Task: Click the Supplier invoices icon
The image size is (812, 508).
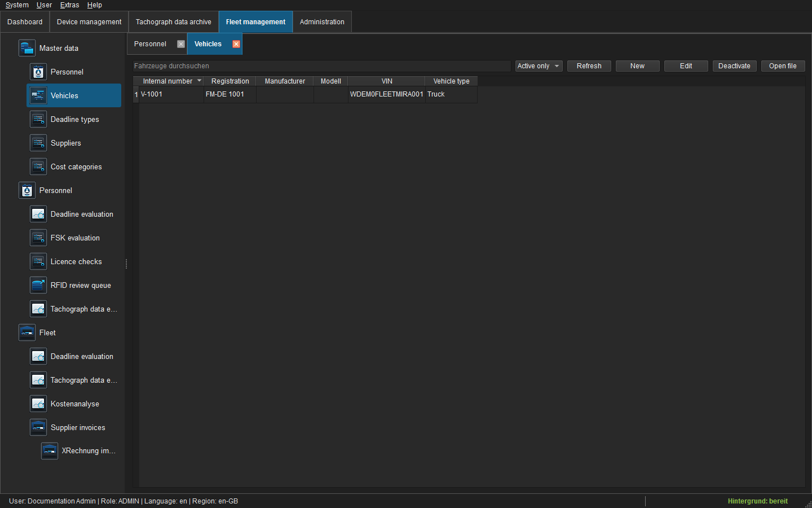Action: 38,427
